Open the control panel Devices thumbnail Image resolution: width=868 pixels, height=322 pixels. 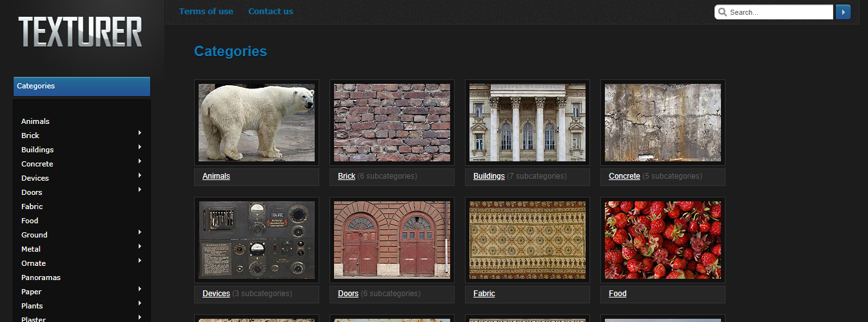click(257, 240)
